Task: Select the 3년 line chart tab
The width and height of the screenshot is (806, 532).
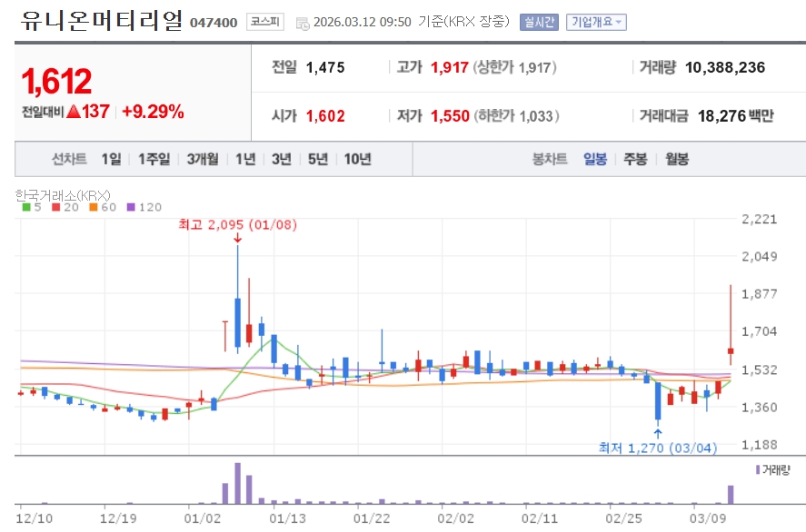Action: pyautogui.click(x=281, y=159)
